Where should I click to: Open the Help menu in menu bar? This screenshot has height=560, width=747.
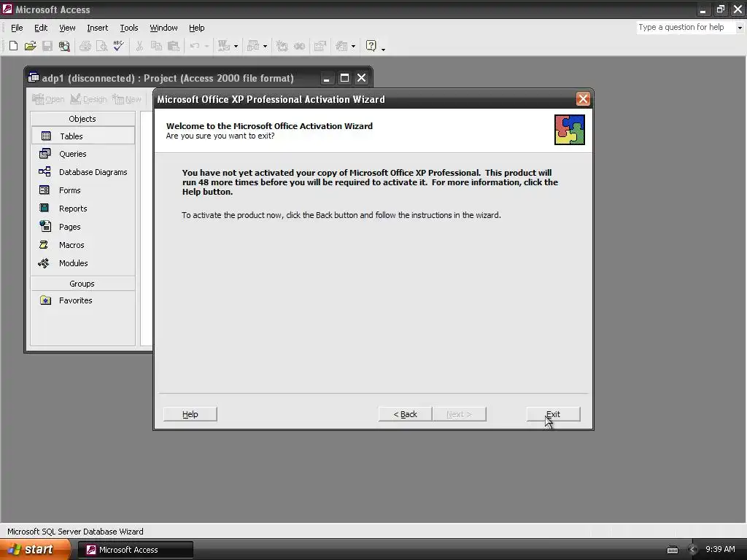(x=196, y=28)
